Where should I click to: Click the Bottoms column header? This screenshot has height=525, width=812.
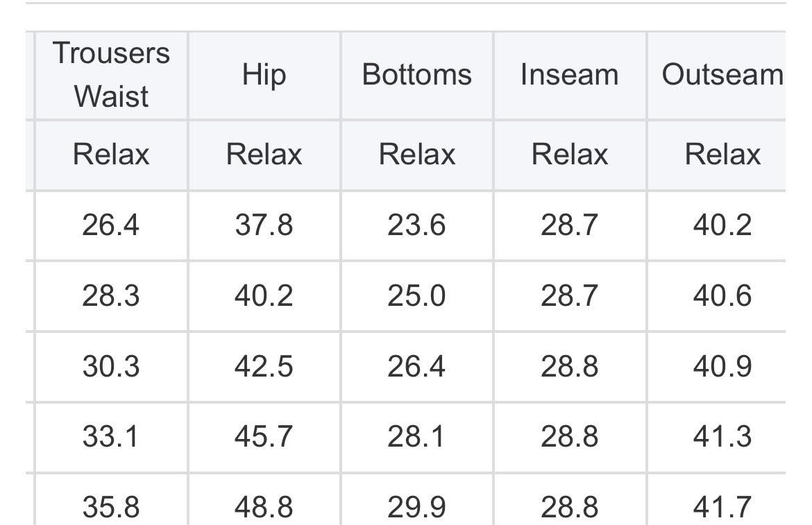(416, 75)
